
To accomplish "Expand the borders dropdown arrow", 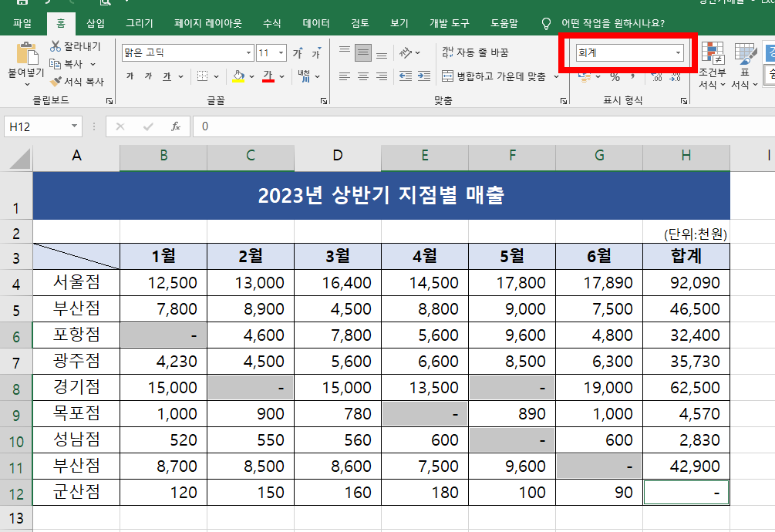I will click(216, 76).
